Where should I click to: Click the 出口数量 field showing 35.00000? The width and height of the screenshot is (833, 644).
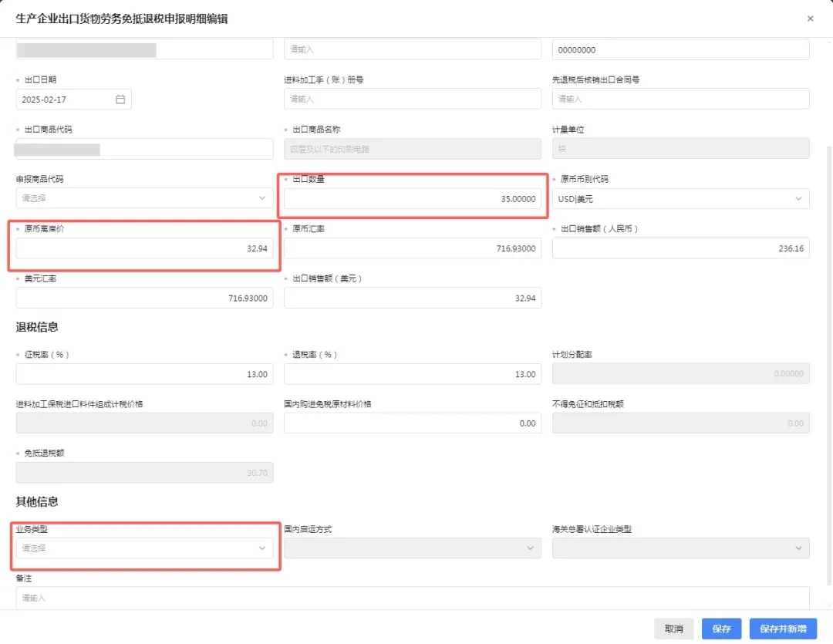[412, 199]
